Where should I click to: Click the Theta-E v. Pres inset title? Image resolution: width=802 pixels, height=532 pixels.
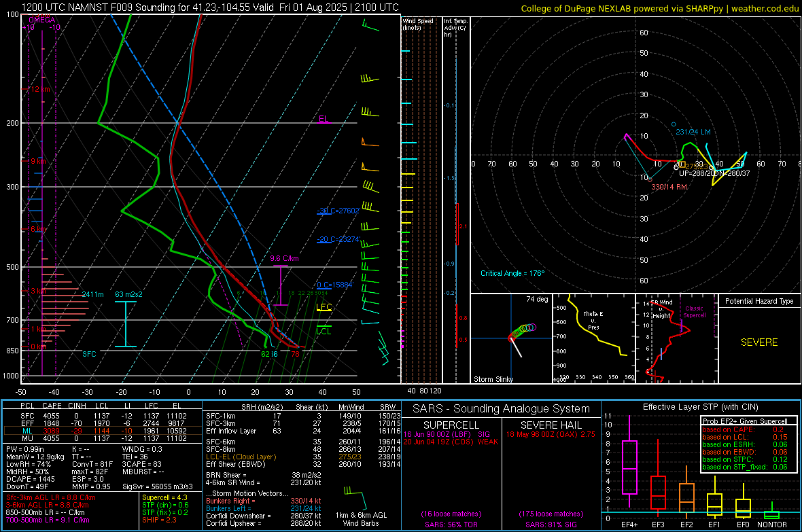(593, 321)
